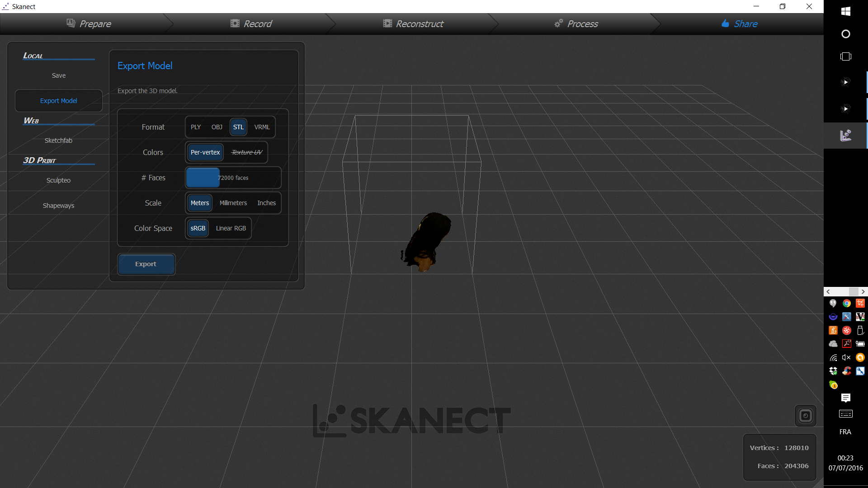The width and height of the screenshot is (868, 488).
Task: Select OBJ export format
Action: pyautogui.click(x=217, y=127)
